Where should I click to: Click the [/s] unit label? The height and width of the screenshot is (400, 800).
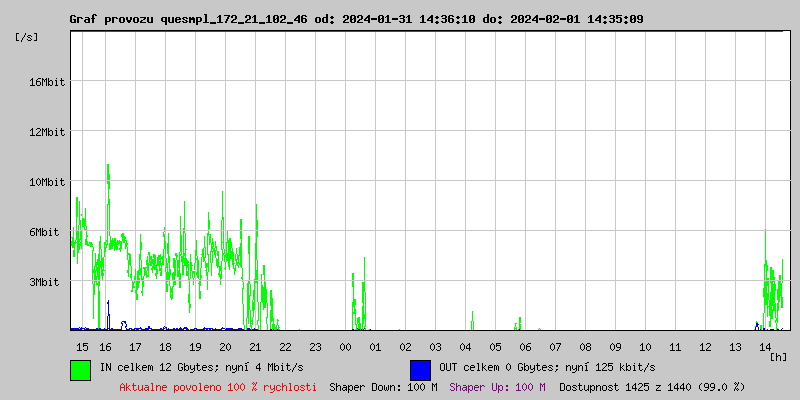click(27, 37)
